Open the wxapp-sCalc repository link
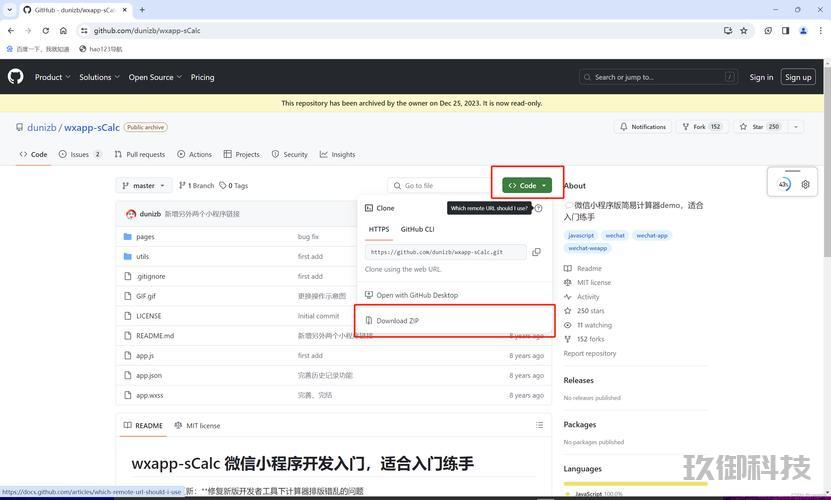The width and height of the screenshot is (831, 500). [x=92, y=127]
